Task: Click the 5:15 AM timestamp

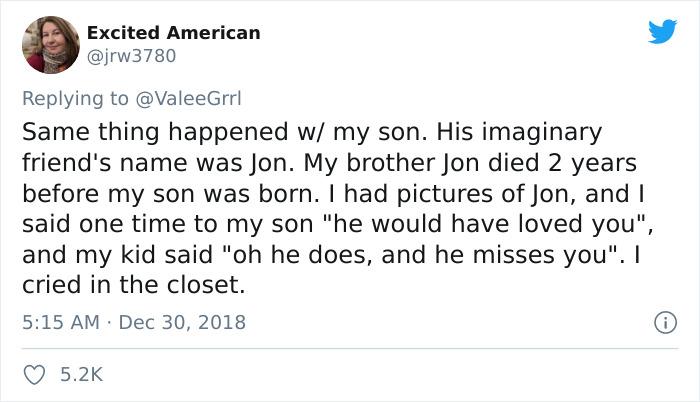Action: (58, 323)
